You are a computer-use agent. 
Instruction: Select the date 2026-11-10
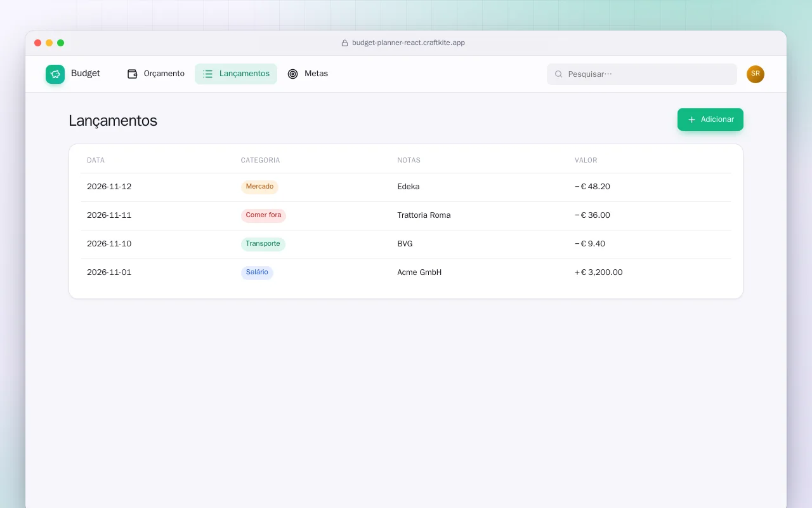tap(109, 244)
